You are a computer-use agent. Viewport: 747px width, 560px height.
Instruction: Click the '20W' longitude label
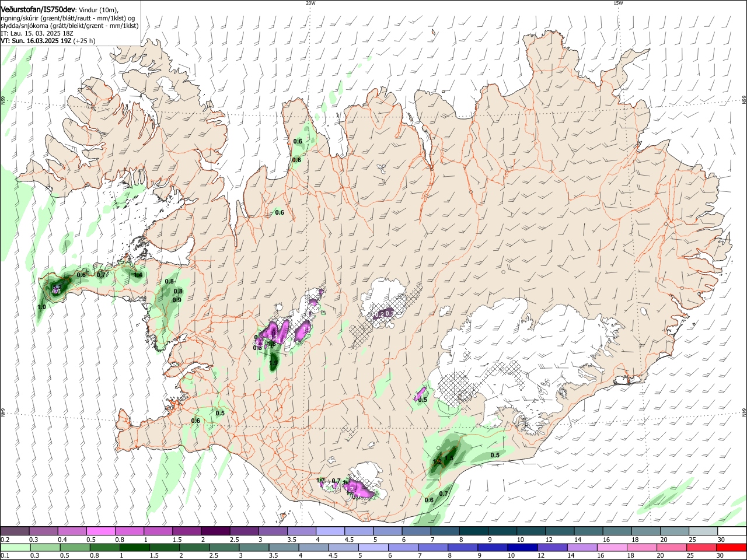(310, 3)
